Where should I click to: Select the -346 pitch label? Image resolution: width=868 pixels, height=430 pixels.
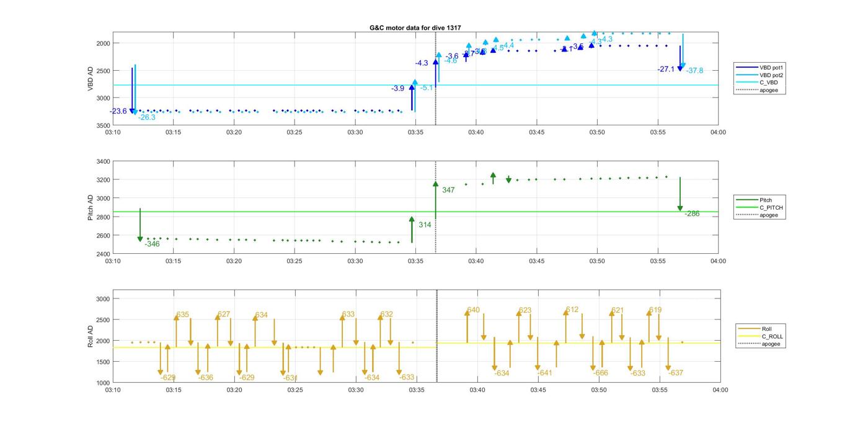pos(152,244)
